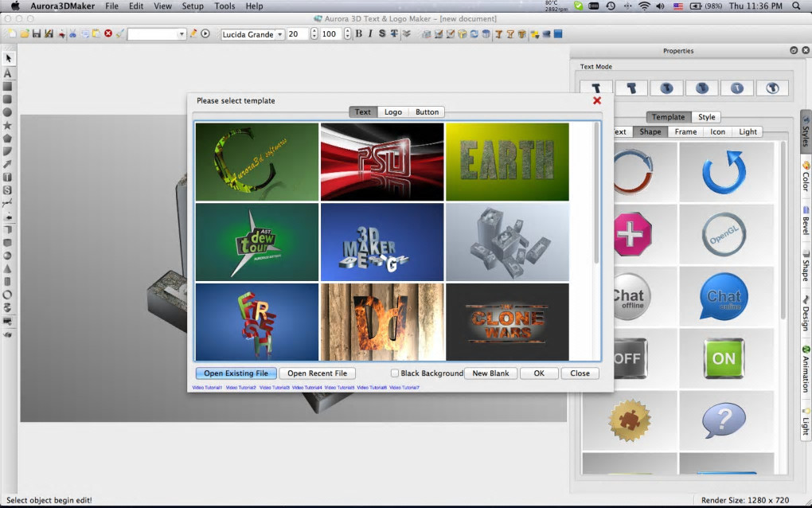Click the red delete icon in toolbar
This screenshot has width=812, height=508.
[108, 34]
